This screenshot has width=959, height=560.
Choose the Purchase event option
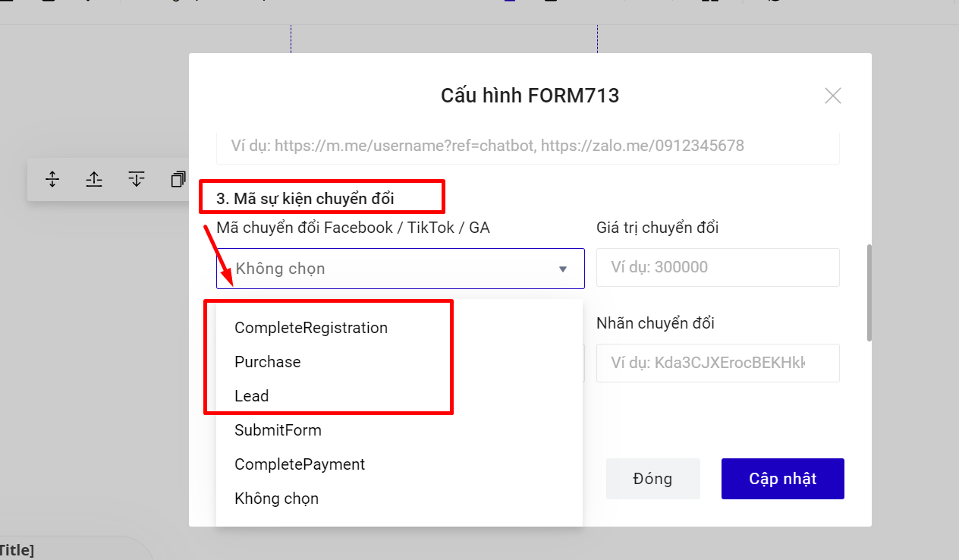[268, 362]
